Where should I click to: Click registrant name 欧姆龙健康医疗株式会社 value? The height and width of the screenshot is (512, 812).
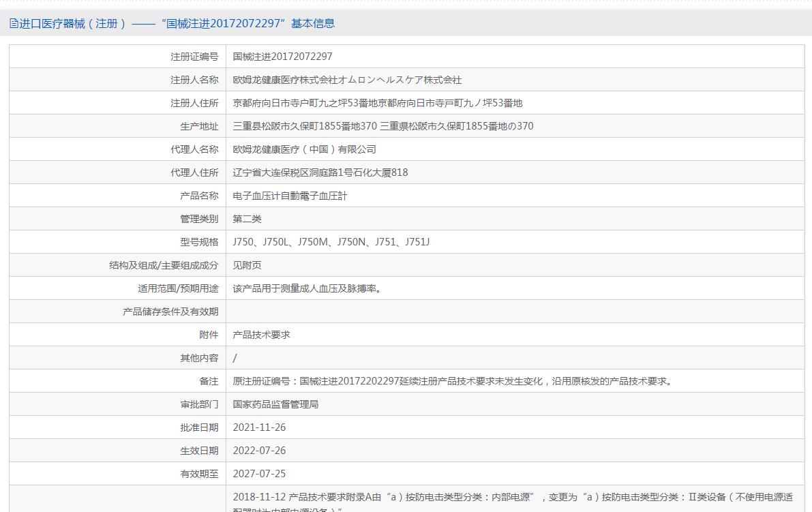point(347,80)
